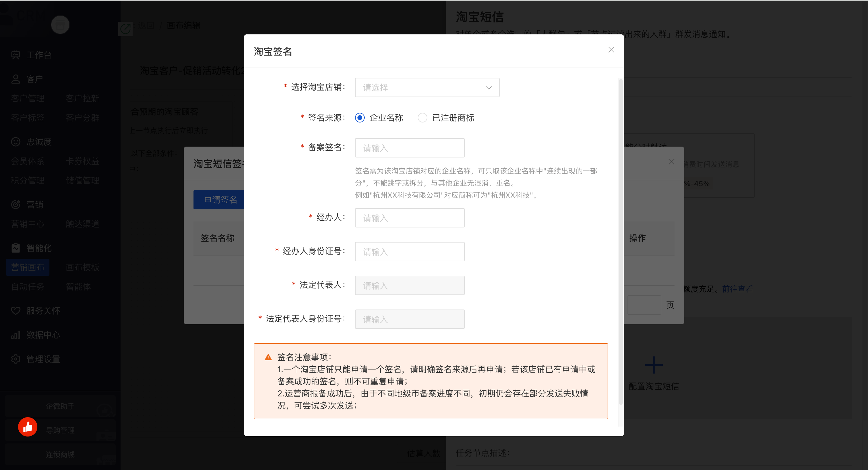Screen dimensions: 868x470
Task: Click the 忠诚度 smiley face icon
Action: (15, 142)
